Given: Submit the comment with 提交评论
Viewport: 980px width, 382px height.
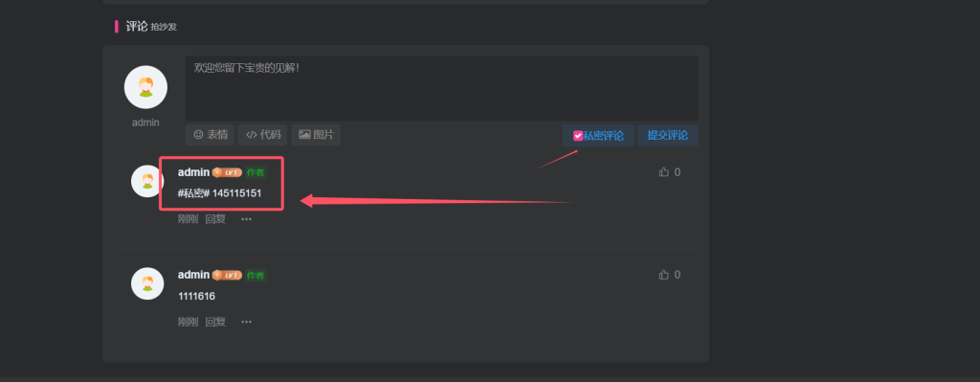Looking at the screenshot, I should click(x=667, y=135).
